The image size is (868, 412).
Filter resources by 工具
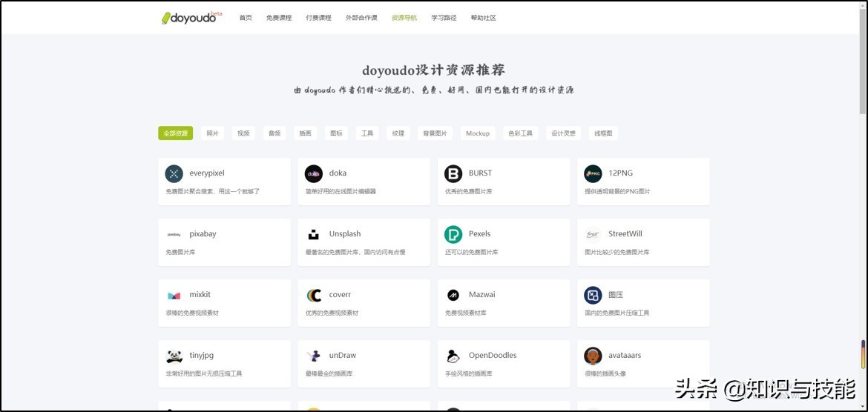pos(367,133)
